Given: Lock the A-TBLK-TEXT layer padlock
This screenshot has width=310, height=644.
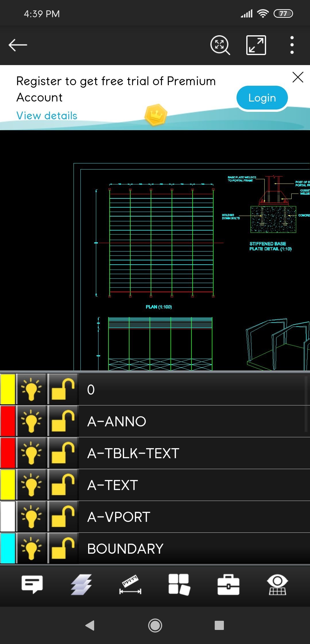Looking at the screenshot, I should tap(63, 453).
